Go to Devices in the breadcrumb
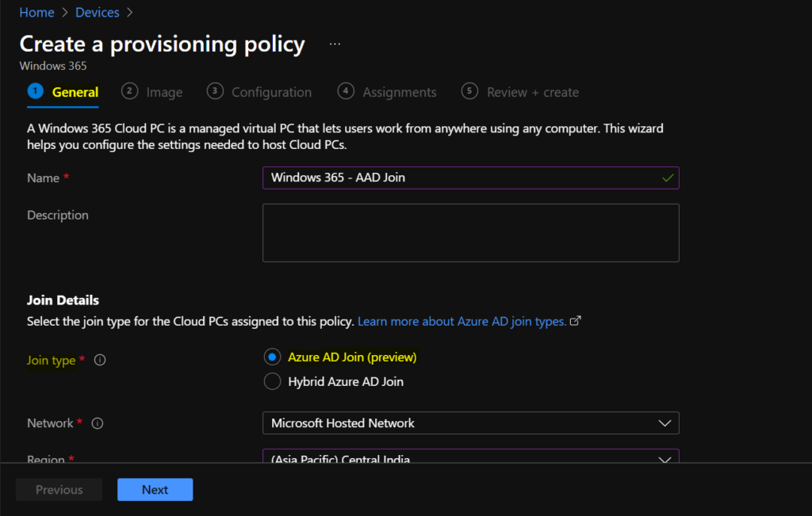This screenshot has width=812, height=516. tap(98, 13)
